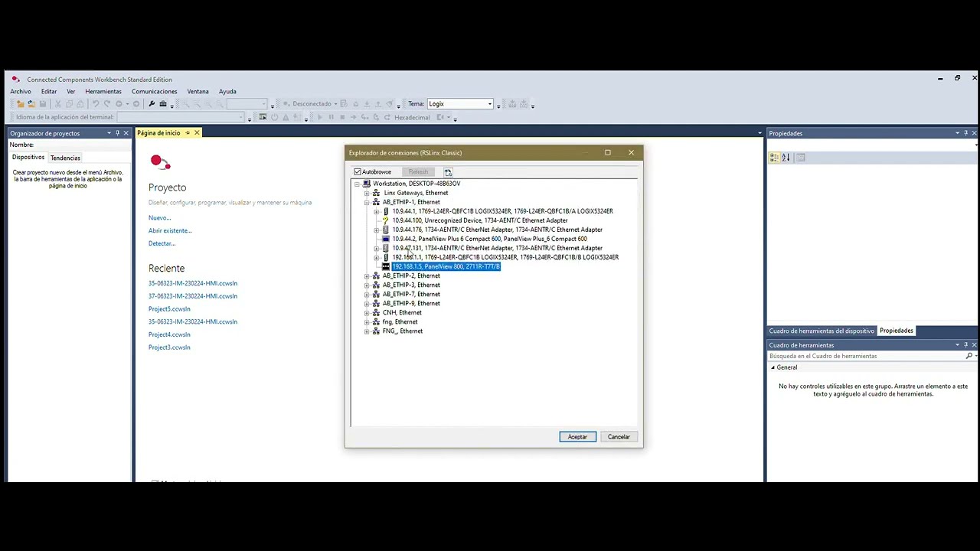The image size is (980, 551).
Task: Click the Open Project toolbar icon
Action: pos(31,104)
